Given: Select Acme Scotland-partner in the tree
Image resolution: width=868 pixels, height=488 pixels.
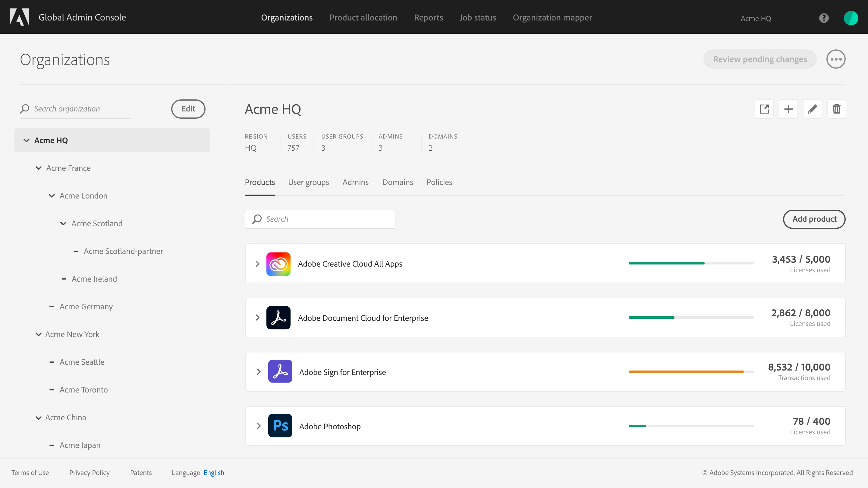Looking at the screenshot, I should (123, 251).
